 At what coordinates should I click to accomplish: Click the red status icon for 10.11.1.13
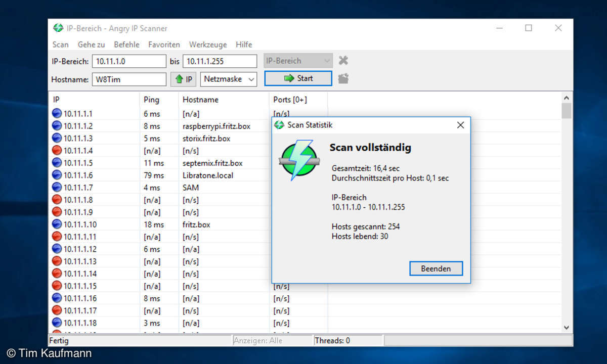point(57,261)
